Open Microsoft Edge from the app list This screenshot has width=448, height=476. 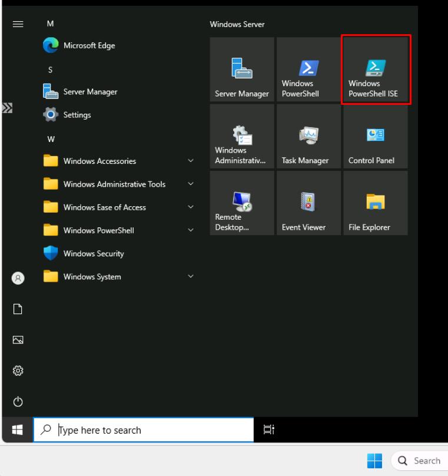click(x=88, y=46)
